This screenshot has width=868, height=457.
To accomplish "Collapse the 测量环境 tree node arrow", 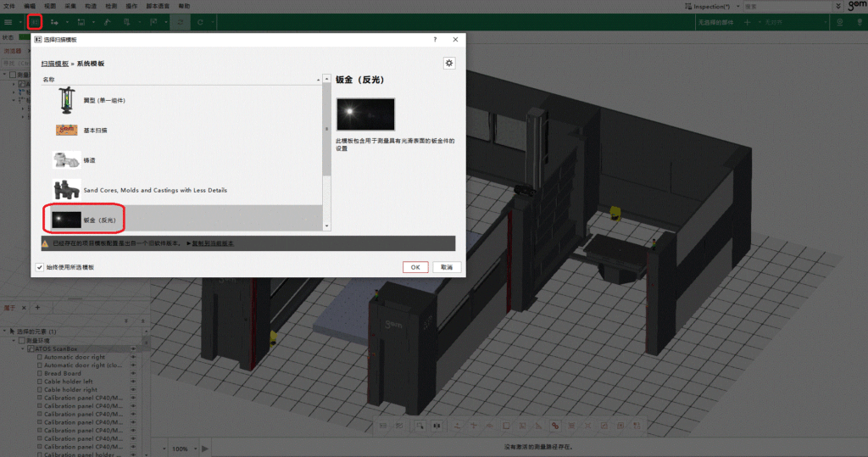I will 14,341.
